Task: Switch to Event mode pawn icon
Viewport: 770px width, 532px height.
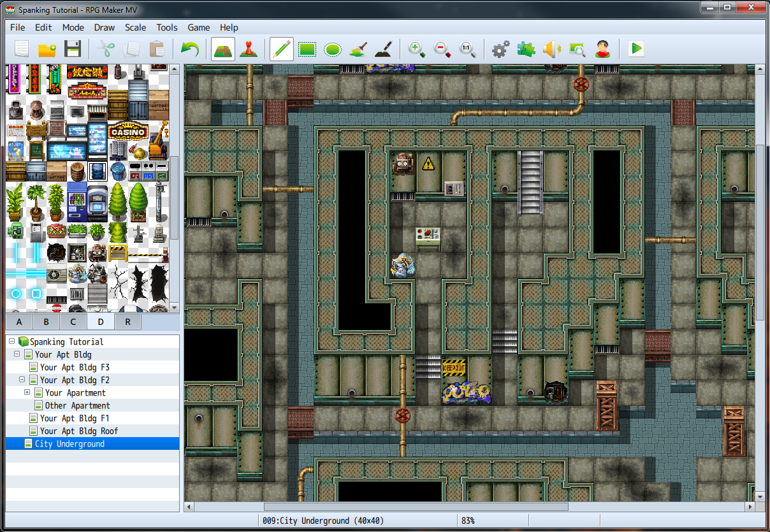Action: pyautogui.click(x=248, y=50)
